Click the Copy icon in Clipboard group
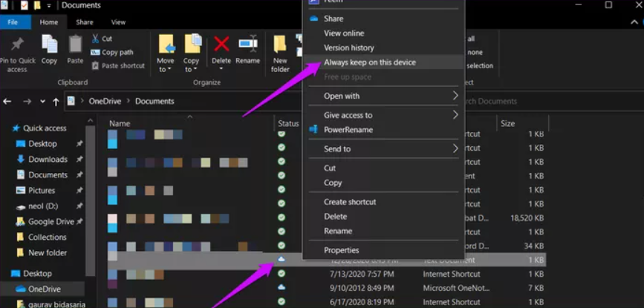 [49, 44]
